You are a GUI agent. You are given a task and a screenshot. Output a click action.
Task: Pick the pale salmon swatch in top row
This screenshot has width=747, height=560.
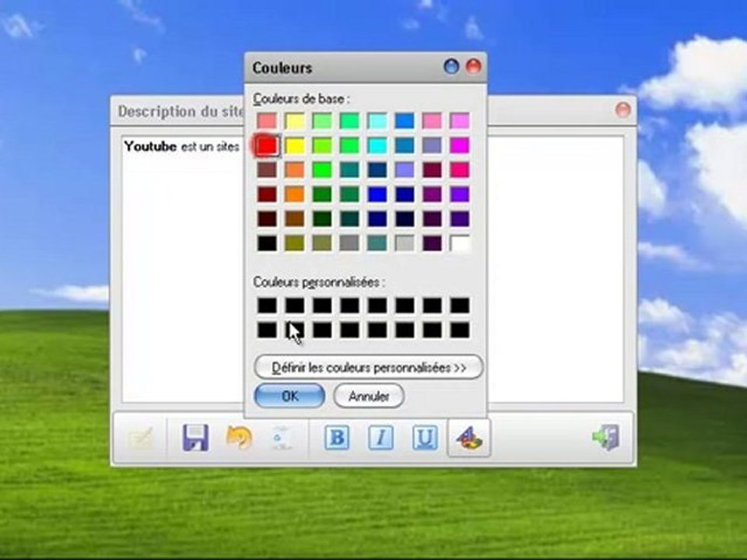pos(267,121)
